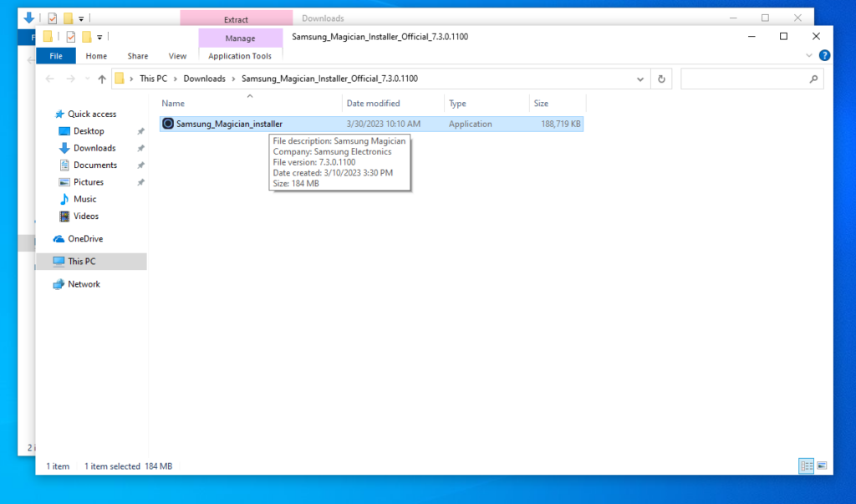The height and width of the screenshot is (504, 856).
Task: Select the Extract tab in the Downloads window
Action: coord(236,19)
